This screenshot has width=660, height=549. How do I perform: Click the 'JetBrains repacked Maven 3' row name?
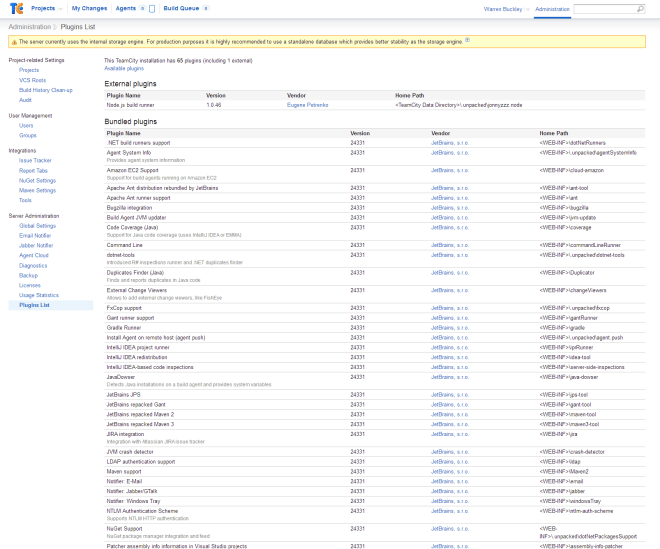click(140, 424)
